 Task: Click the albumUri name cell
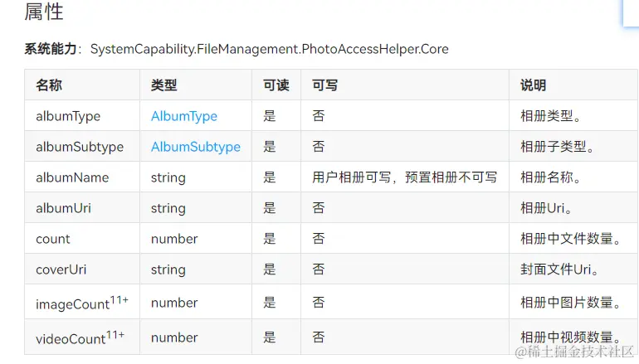63,208
